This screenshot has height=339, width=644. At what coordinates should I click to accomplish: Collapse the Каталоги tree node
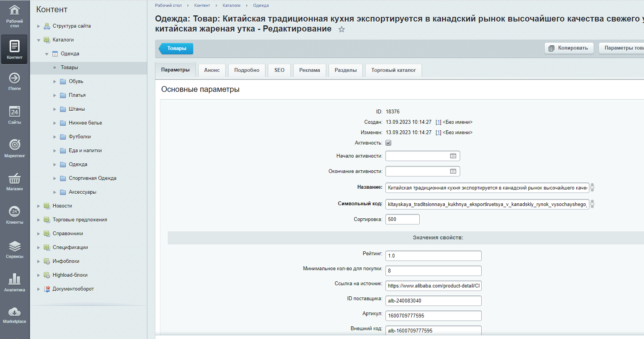38,40
